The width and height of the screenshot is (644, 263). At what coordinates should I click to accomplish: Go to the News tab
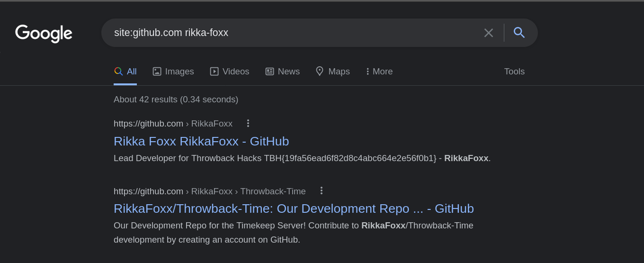click(x=283, y=72)
